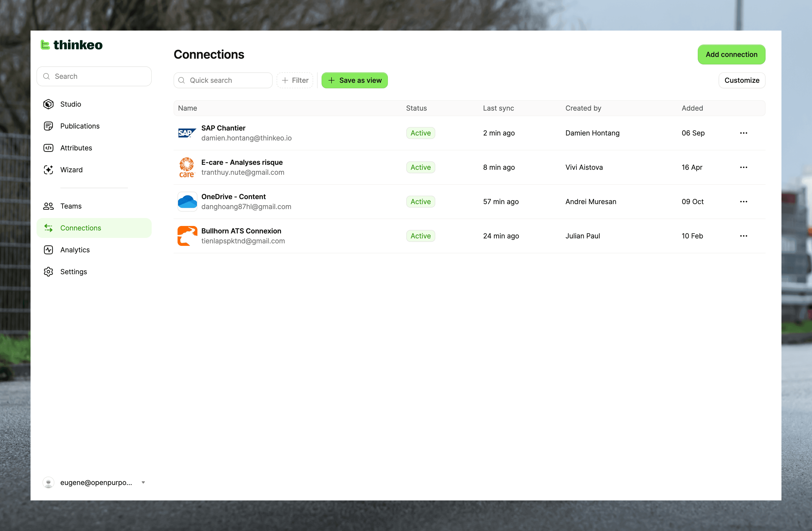Click the Add connection button

tap(731, 54)
